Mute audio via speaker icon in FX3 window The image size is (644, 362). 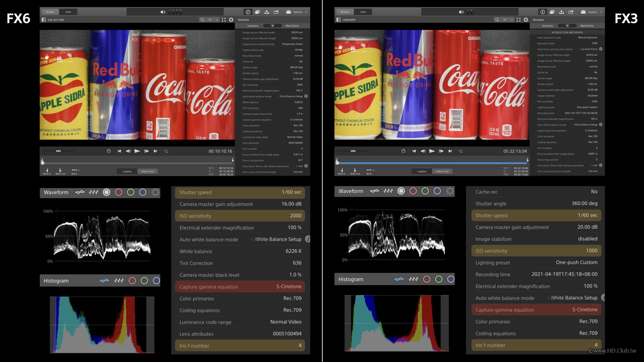[x=461, y=12]
